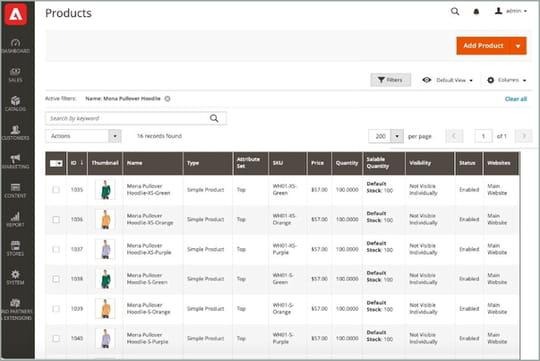
Task: Select the checkbox for product 1036
Action: pos(56,219)
